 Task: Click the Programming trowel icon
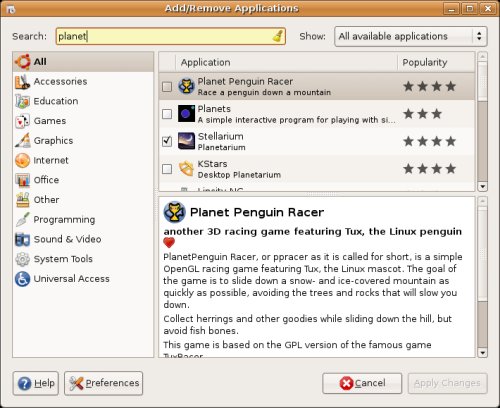pyautogui.click(x=23, y=219)
